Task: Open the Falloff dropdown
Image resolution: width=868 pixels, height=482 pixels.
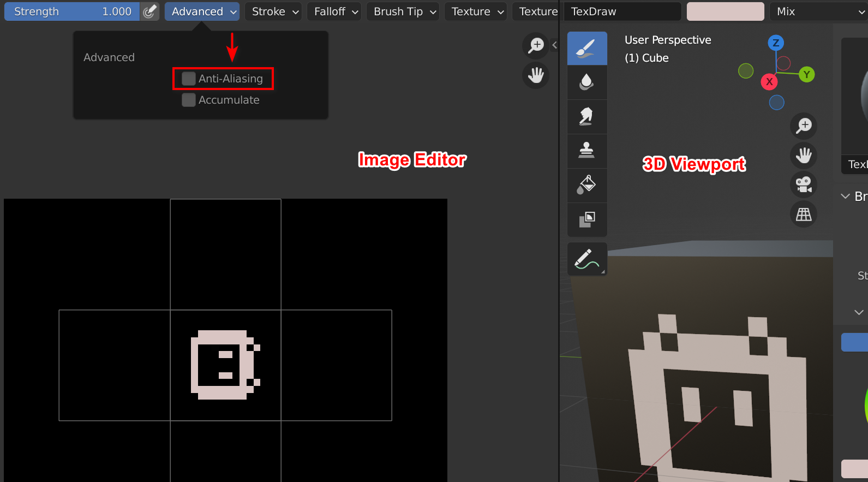Action: 334,11
